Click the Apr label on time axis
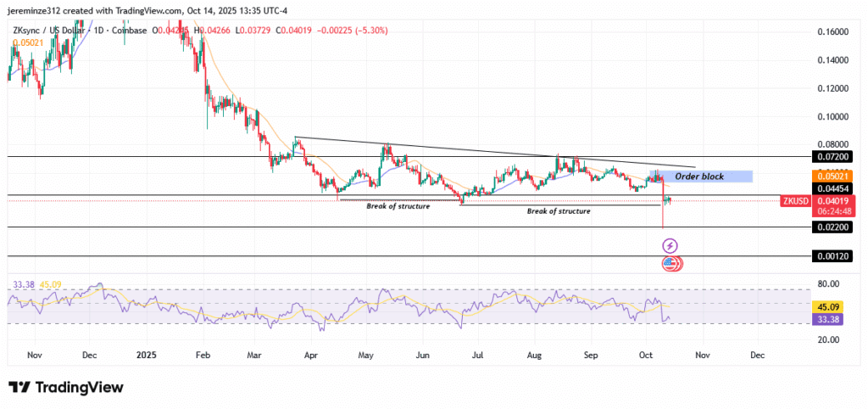This screenshot has width=868, height=409. point(310,354)
